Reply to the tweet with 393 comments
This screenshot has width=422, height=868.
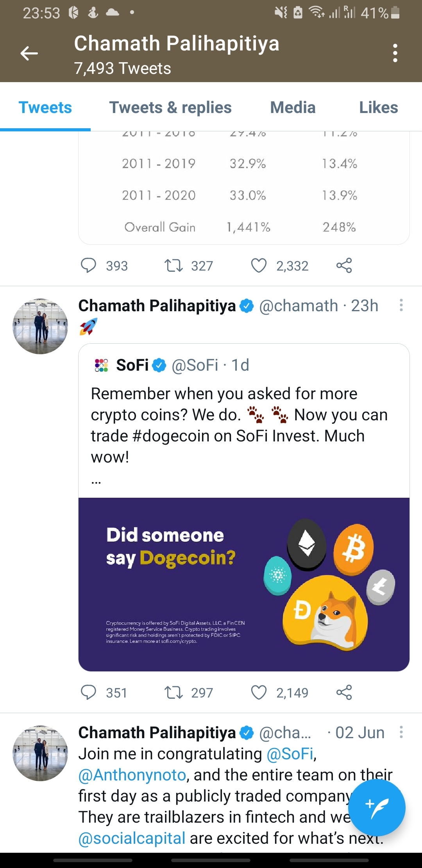point(88,265)
